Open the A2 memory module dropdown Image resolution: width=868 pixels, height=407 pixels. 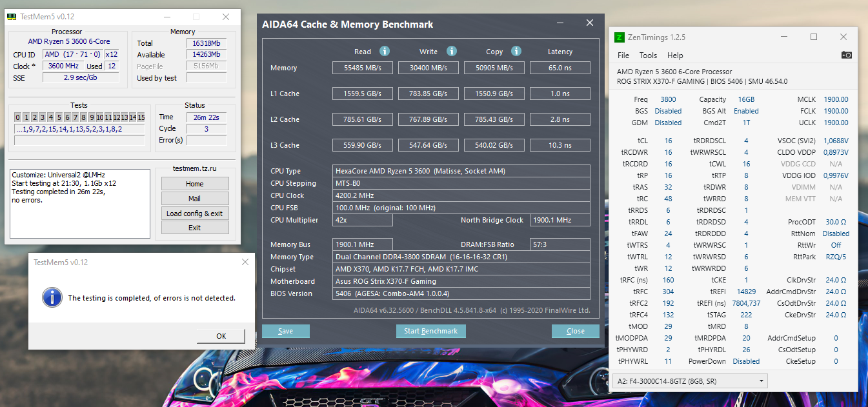(x=691, y=381)
